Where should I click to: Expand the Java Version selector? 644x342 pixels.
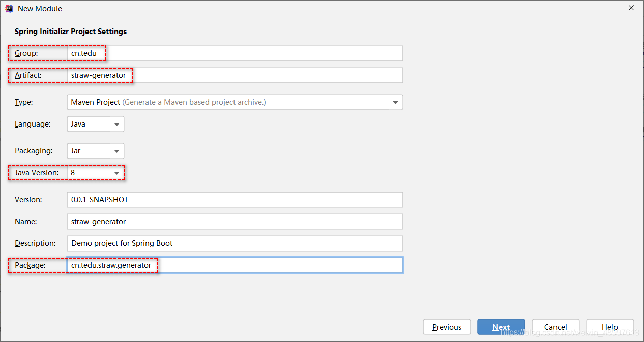pos(96,173)
